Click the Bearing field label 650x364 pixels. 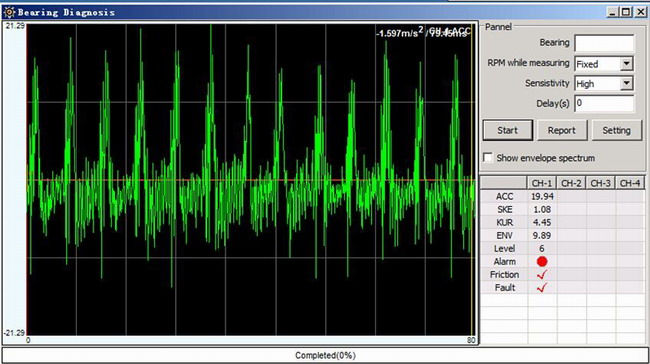coord(554,43)
